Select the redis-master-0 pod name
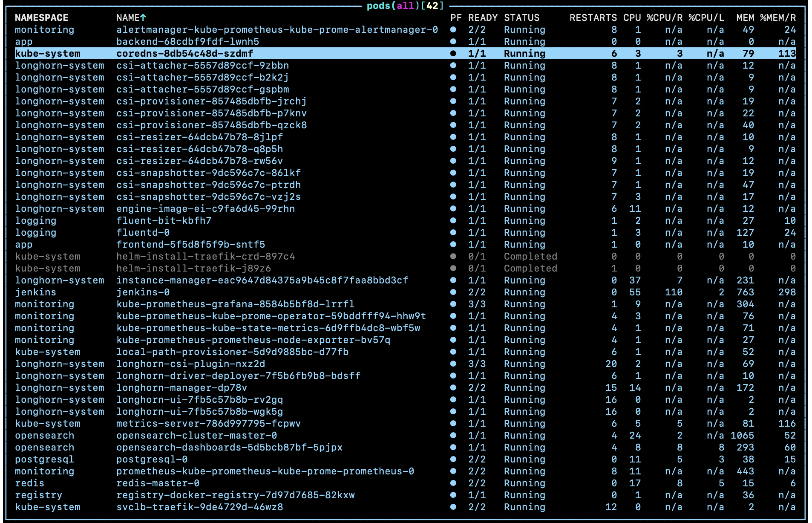The width and height of the screenshot is (812, 523). click(158, 483)
